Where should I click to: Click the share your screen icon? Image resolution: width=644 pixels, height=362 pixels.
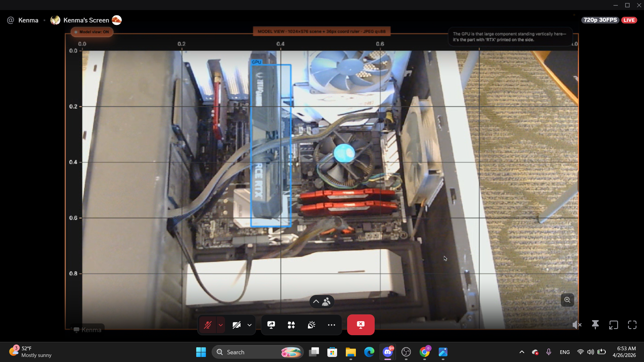tap(271, 325)
